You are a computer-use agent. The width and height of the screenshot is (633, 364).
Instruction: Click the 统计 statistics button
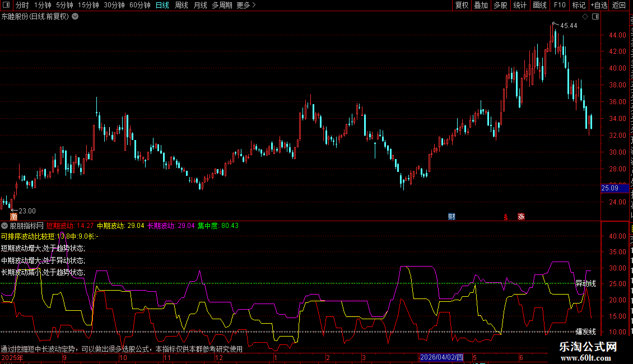(520, 5)
